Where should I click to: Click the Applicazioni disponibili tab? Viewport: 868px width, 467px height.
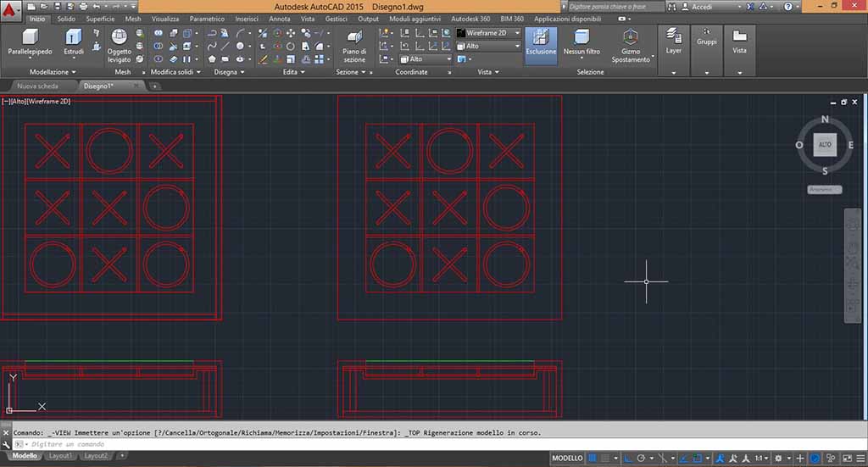(567, 19)
